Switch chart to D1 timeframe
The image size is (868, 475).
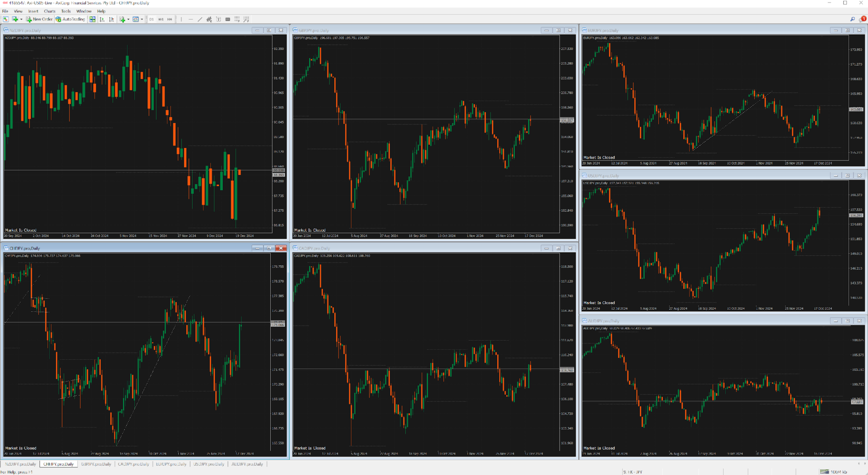point(151,19)
